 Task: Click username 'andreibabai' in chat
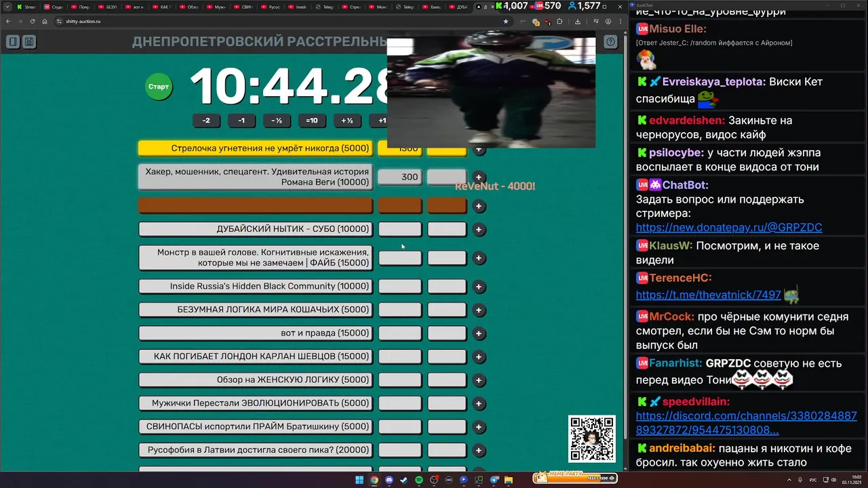(x=682, y=449)
